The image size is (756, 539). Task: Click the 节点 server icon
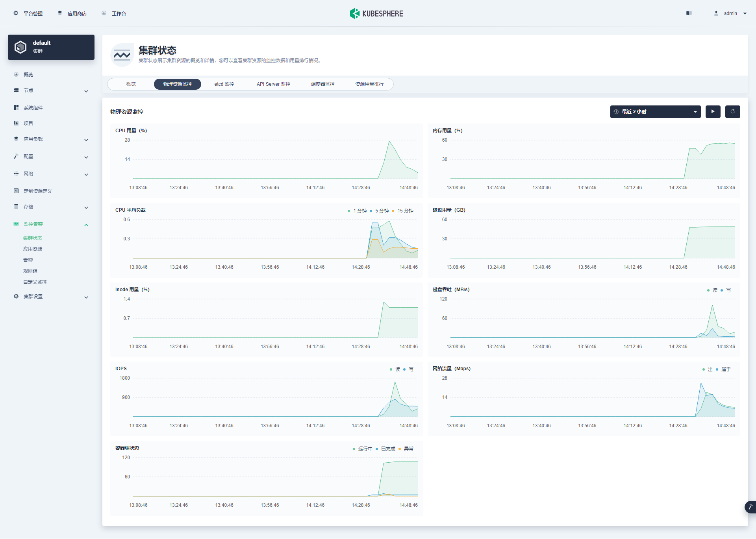[x=16, y=90]
